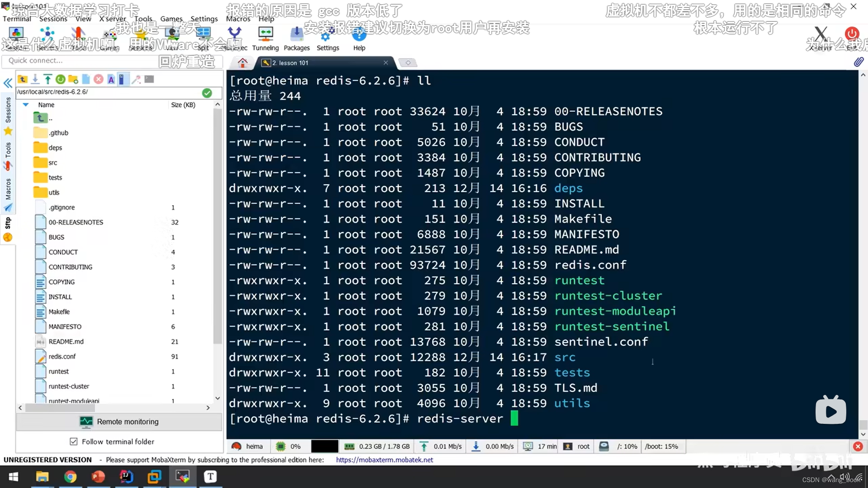This screenshot has width=868, height=488.
Task: Click the blue triangle beside Name column
Action: tap(26, 105)
